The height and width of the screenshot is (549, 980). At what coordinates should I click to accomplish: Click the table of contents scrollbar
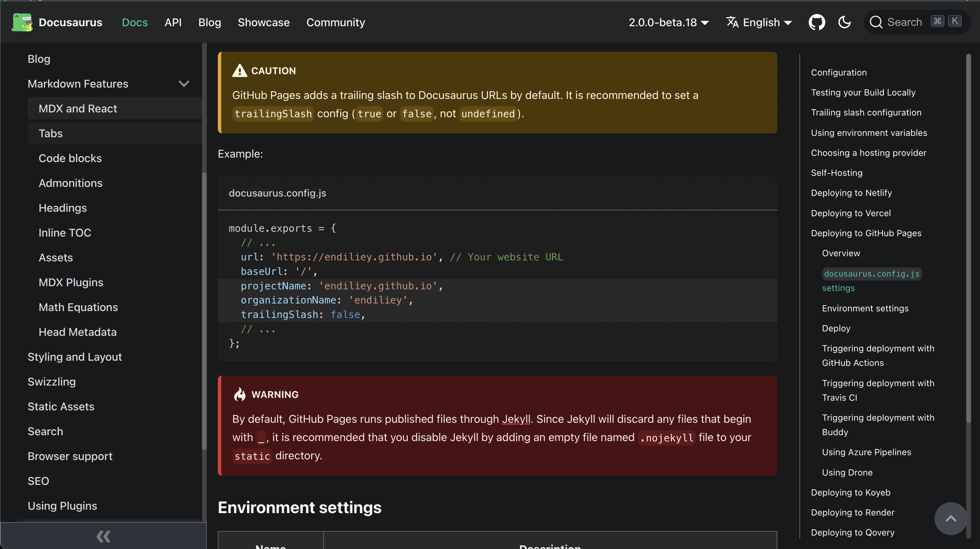click(x=968, y=238)
